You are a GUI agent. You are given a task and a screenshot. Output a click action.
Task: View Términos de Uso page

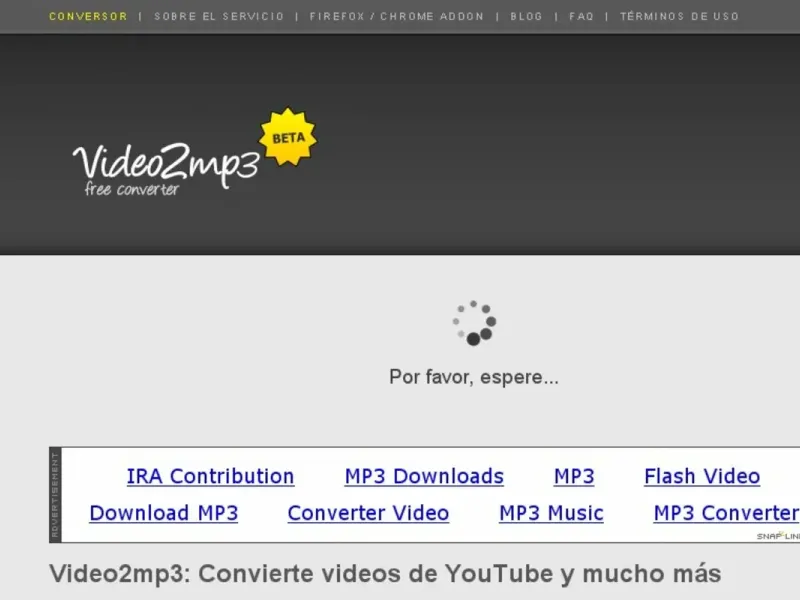pyautogui.click(x=680, y=16)
